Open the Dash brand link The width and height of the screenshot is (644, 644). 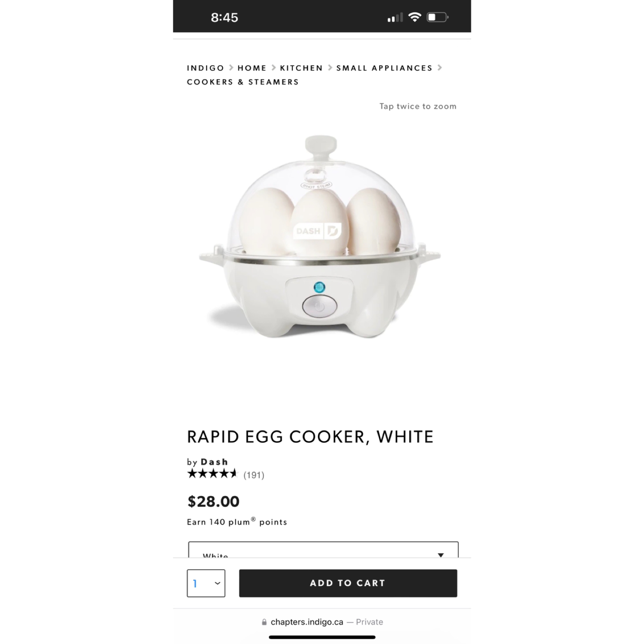(x=214, y=462)
